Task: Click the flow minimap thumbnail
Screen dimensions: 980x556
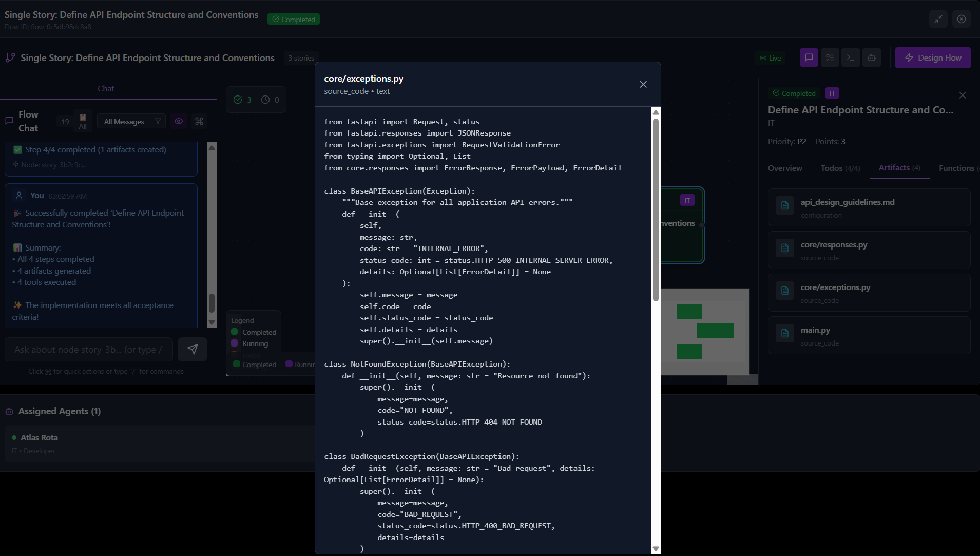Action: 705,332
